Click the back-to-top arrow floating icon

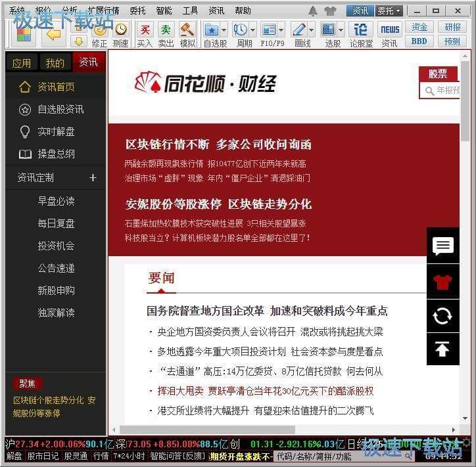(x=442, y=349)
